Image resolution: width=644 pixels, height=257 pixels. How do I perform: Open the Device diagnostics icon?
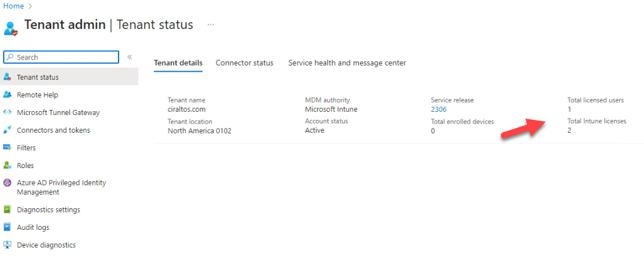(7, 245)
